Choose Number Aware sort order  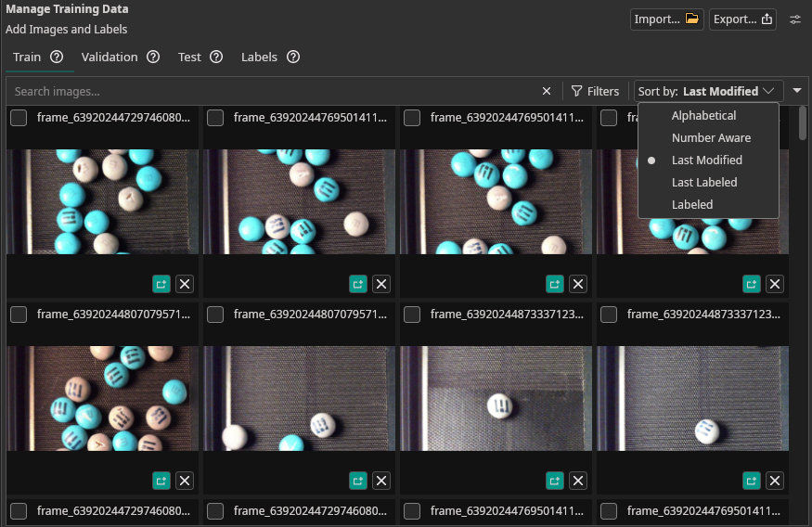[x=708, y=137]
